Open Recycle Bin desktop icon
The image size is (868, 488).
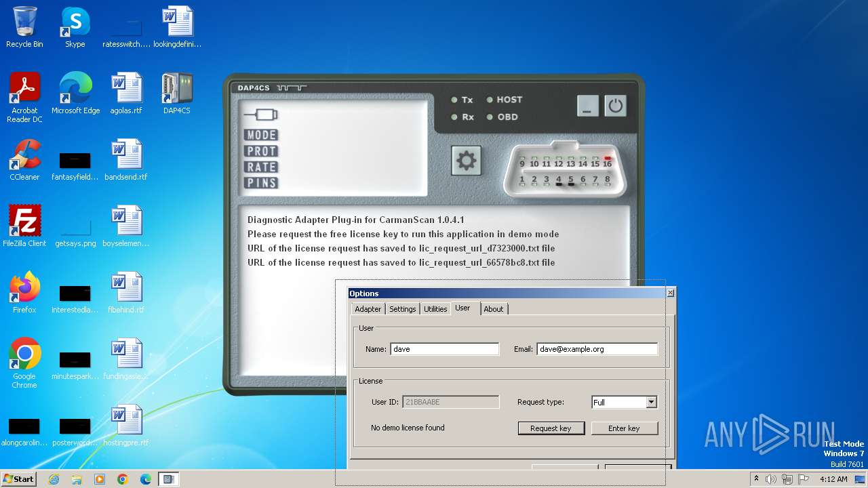pos(24,27)
